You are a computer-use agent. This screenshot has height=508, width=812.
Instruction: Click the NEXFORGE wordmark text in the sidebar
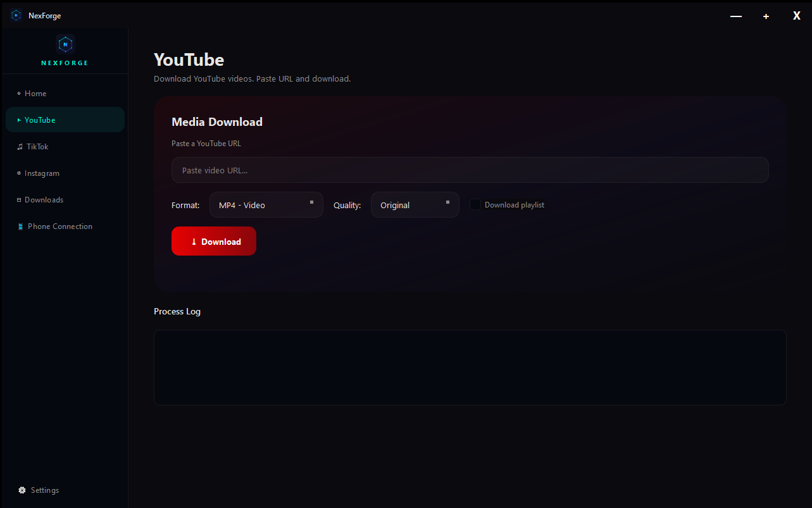[x=65, y=63]
